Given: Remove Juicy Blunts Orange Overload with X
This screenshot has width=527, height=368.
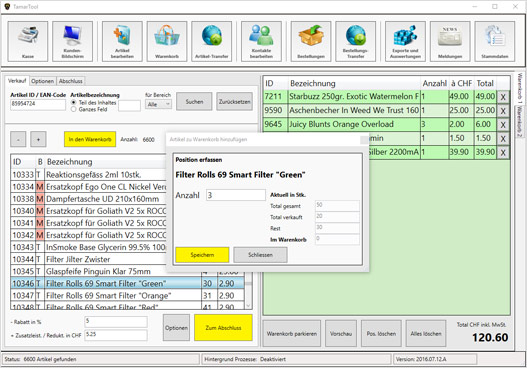Looking at the screenshot, I should (503, 125).
